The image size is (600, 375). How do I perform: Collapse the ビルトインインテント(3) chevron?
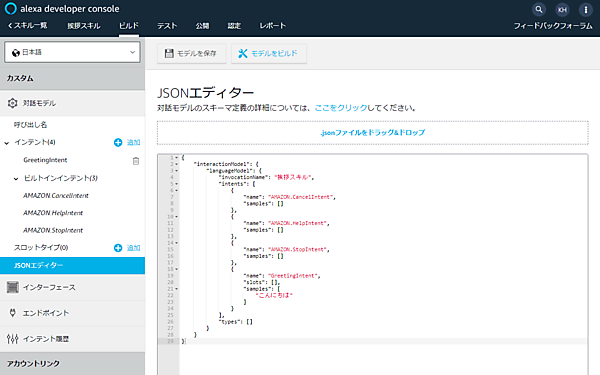[16, 179]
